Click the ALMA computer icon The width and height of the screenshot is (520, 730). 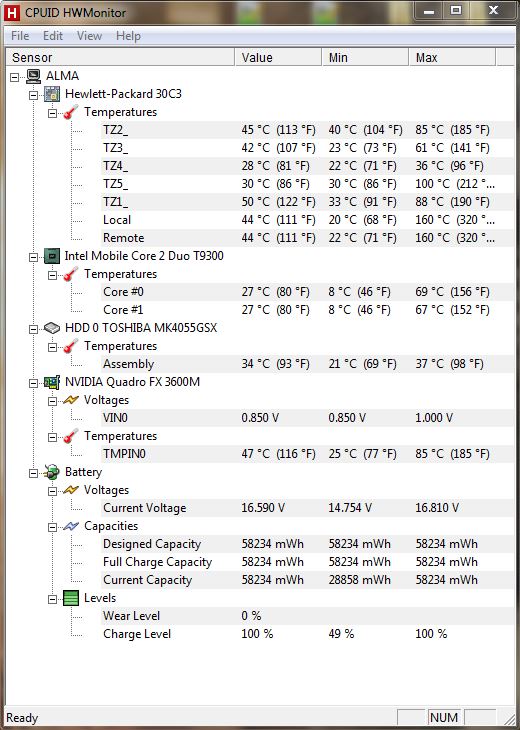coord(34,76)
